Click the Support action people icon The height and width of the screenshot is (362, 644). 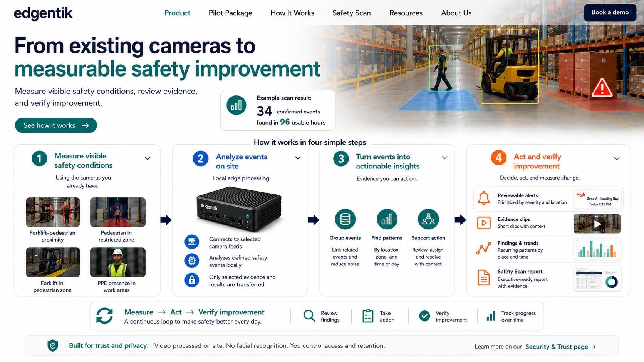tap(428, 219)
